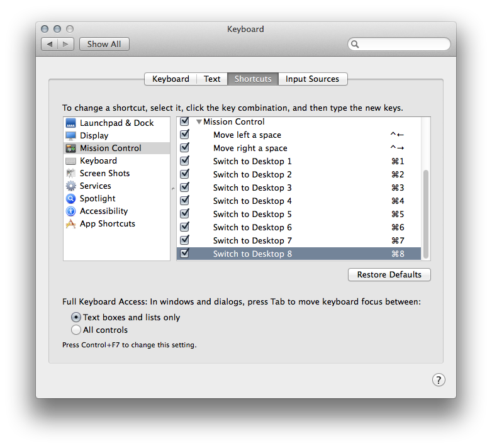The width and height of the screenshot is (492, 448).
Task: Uncheck Switch to Desktop 3 checkbox
Action: click(184, 187)
